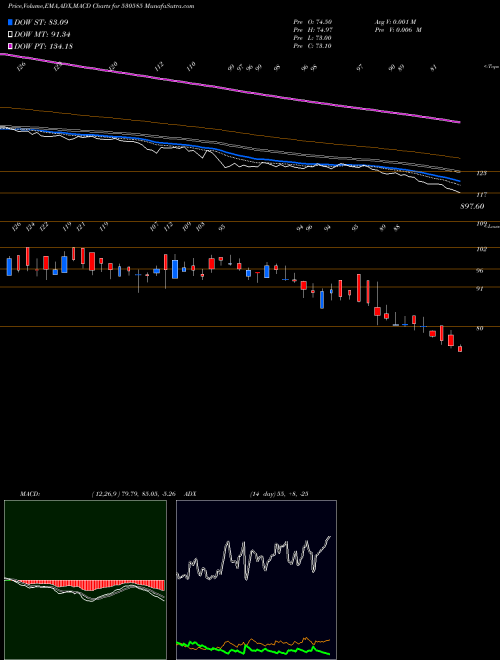Click the 91 price axis label

point(480,289)
